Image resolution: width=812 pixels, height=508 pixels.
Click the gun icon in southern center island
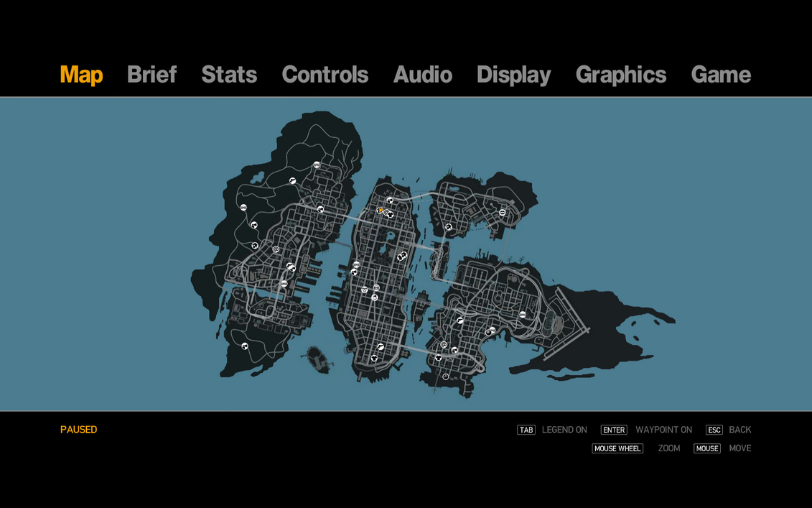[x=381, y=347]
